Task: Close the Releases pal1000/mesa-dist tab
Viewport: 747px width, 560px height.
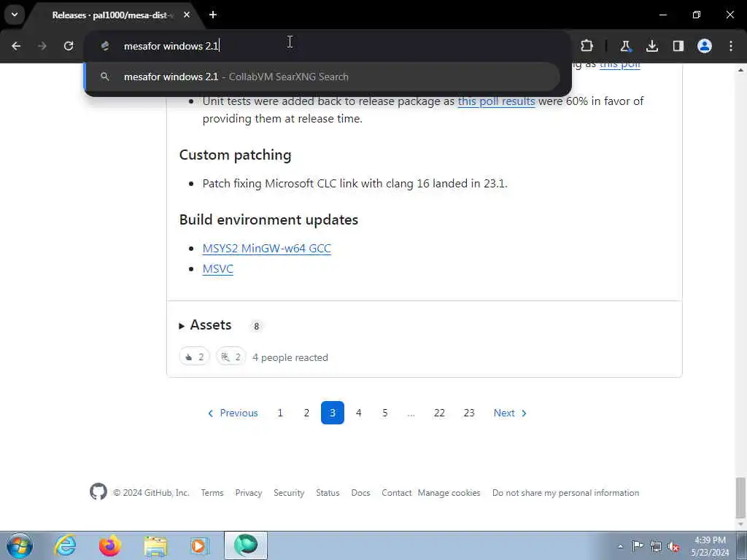Action: tap(187, 15)
